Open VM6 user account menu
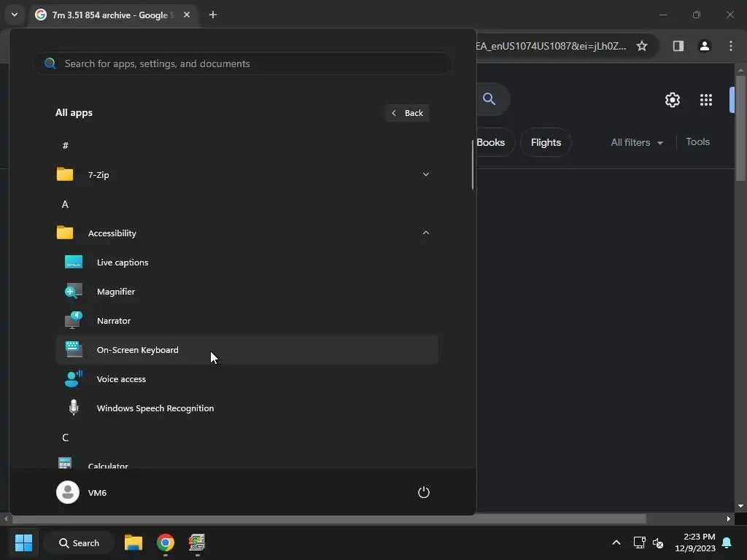Screen dimensions: 747x560 coord(82,492)
